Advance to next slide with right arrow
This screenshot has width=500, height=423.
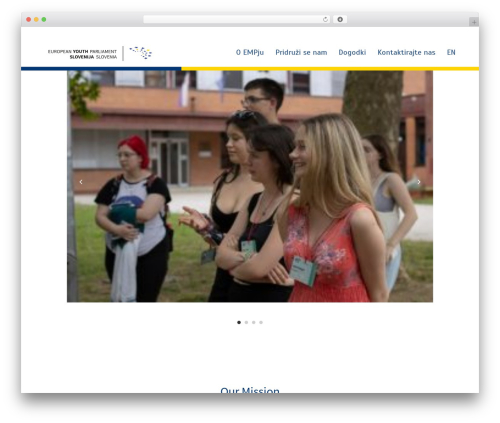[419, 182]
